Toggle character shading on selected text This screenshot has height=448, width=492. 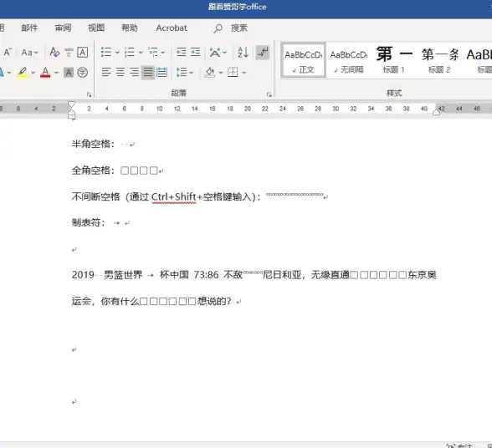click(69, 73)
